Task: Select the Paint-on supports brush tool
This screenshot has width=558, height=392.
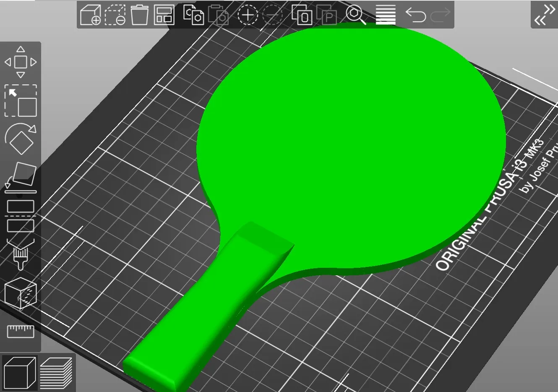Action: [21, 254]
